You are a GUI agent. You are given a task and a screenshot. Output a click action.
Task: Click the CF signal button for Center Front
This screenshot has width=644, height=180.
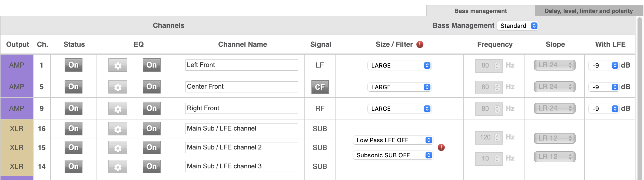click(320, 87)
